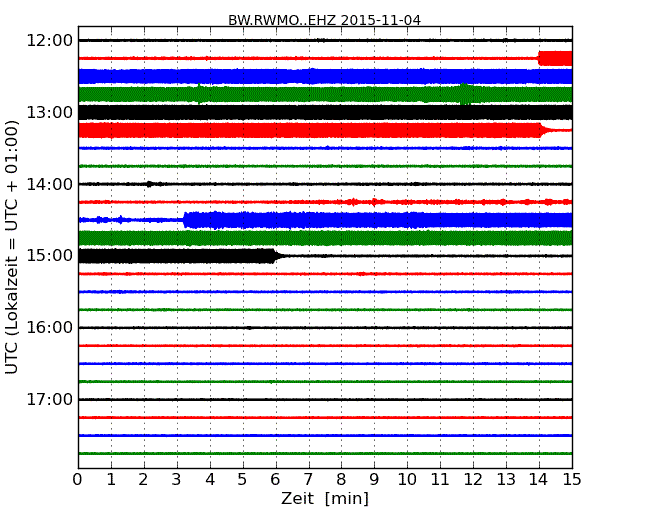650x520 pixels.
Task: Click the thick black segment of the 15:00 trace
Action: coord(176,256)
